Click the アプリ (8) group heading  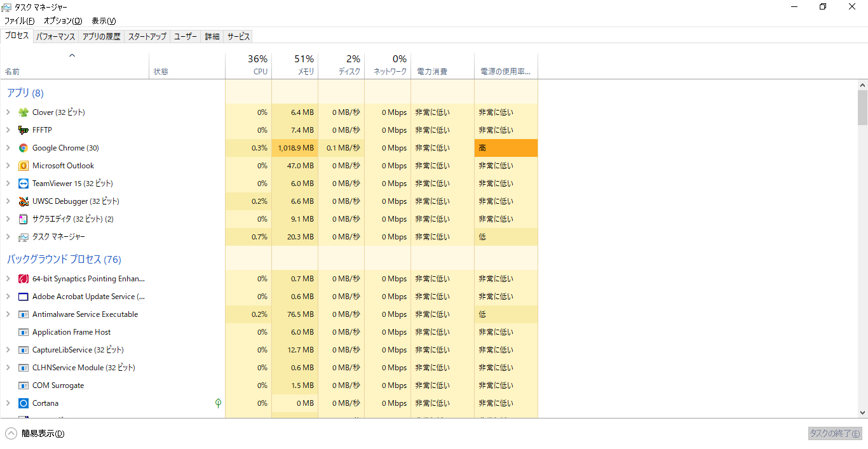tap(25, 93)
